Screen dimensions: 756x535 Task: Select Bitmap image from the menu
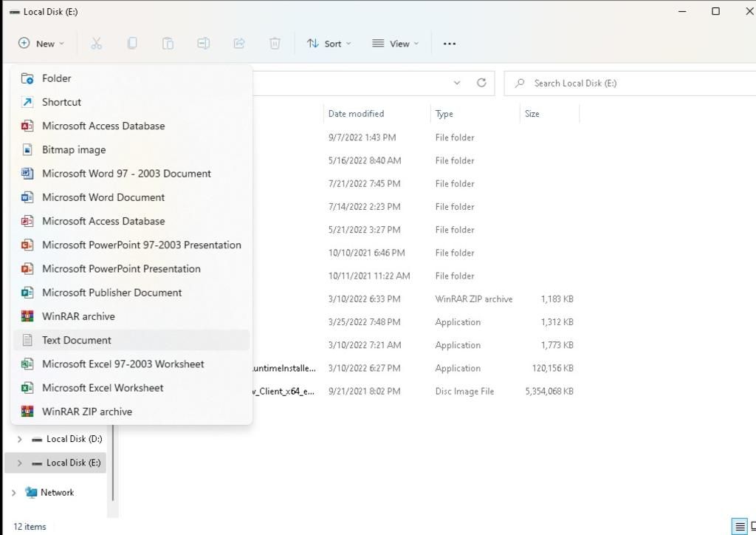tap(131, 149)
